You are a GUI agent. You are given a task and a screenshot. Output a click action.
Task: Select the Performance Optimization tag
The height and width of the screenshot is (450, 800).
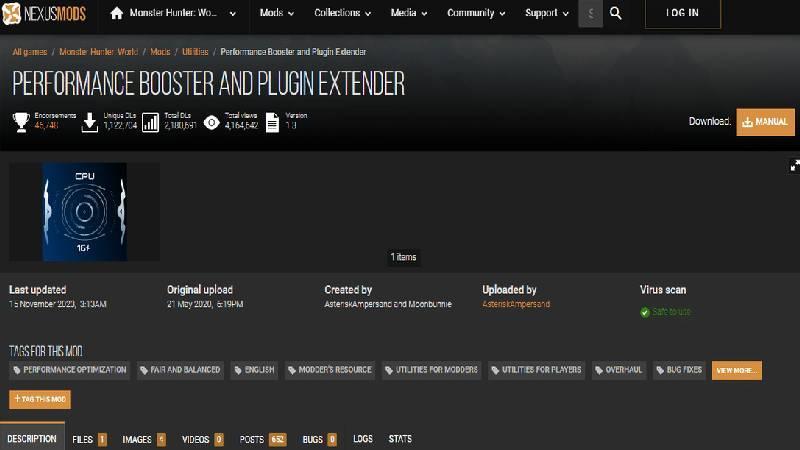click(69, 370)
